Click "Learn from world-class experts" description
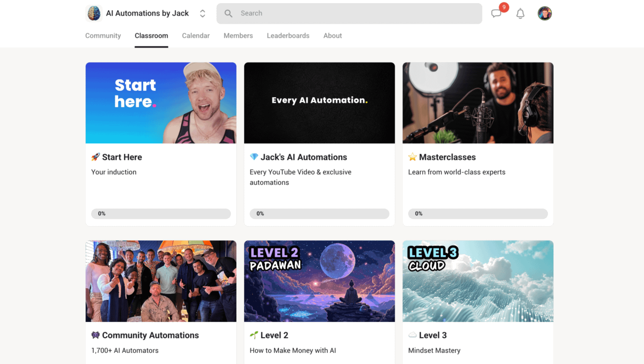The image size is (644, 364). (457, 172)
